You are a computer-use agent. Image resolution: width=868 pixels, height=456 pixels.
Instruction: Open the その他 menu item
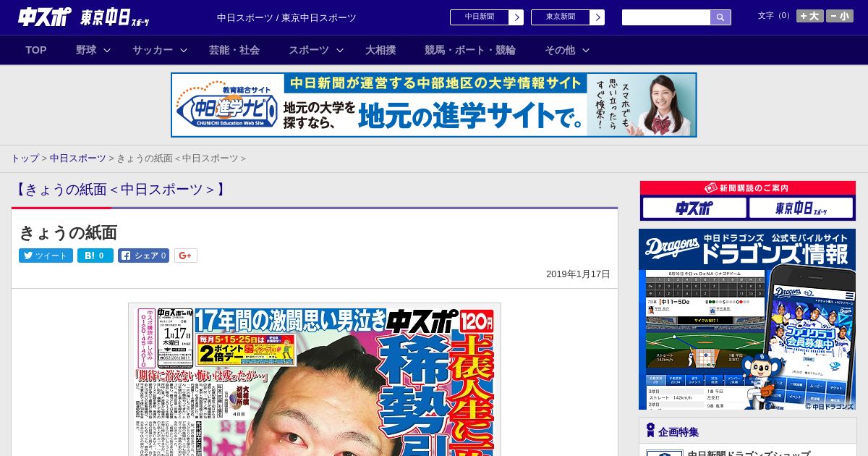click(560, 50)
